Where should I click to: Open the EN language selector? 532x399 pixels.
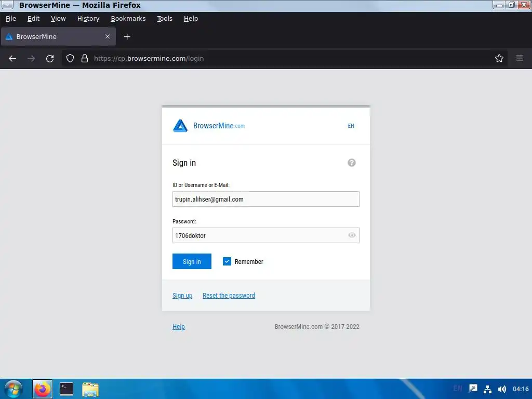(351, 126)
